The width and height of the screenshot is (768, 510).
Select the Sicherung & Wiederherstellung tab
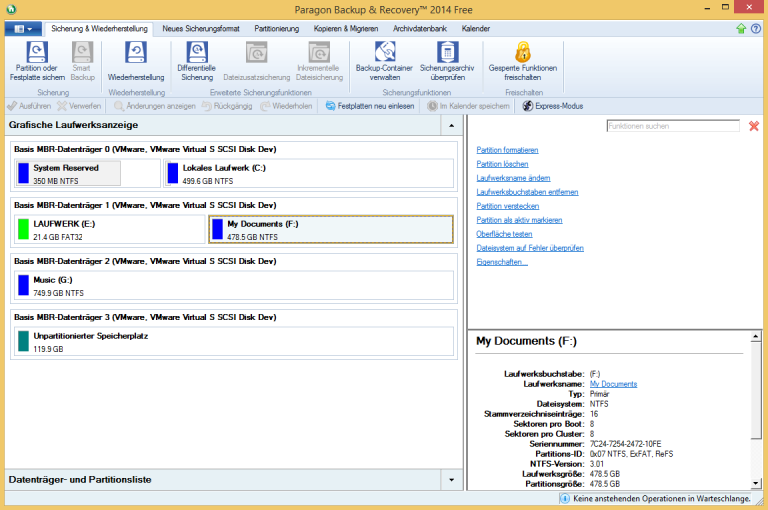(x=99, y=28)
